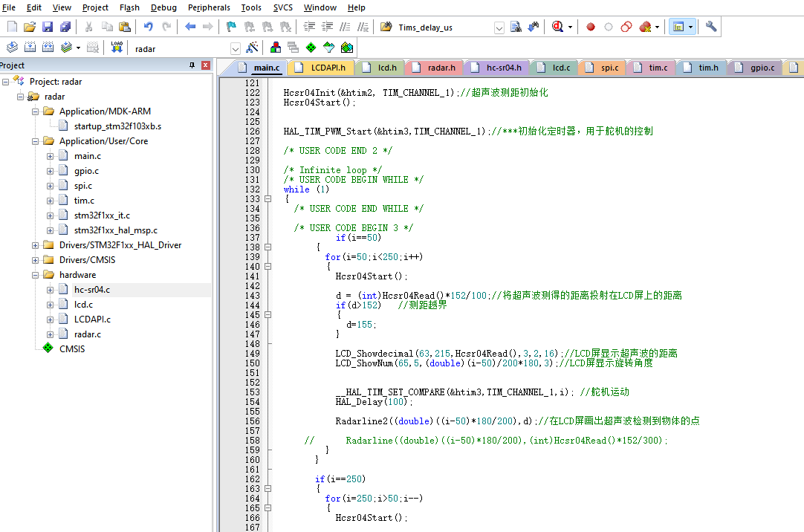Collapse the hardware folder node
This screenshot has height=532, width=804.
click(x=36, y=275)
